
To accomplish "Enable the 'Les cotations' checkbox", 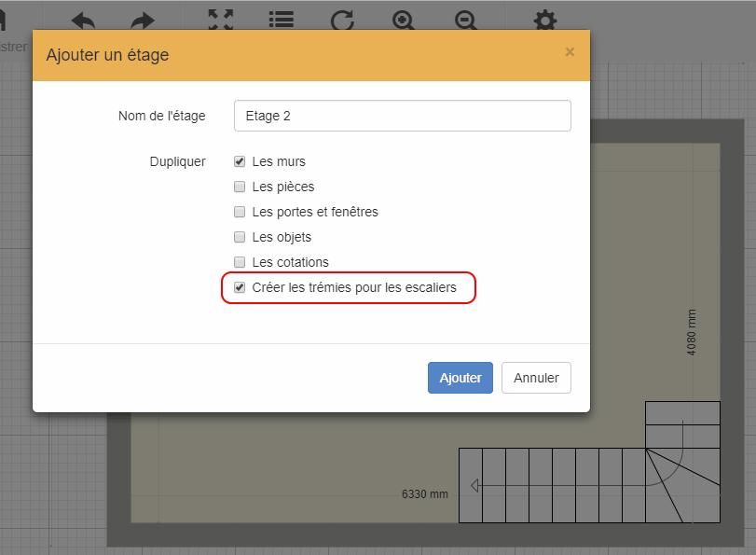I will (x=240, y=262).
